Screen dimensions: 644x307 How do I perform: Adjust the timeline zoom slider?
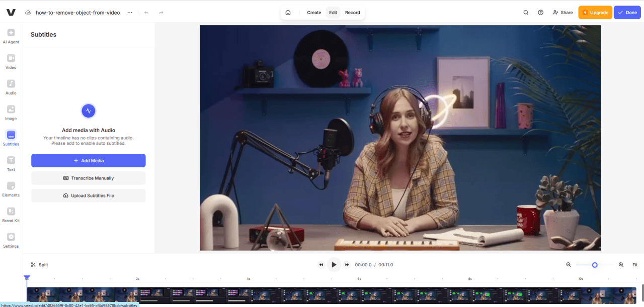point(594,264)
